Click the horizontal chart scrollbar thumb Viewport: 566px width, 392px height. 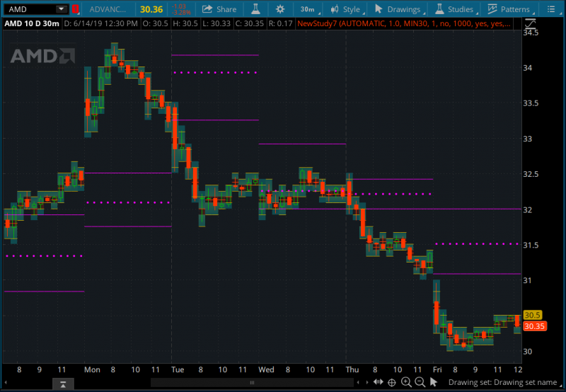click(252, 383)
